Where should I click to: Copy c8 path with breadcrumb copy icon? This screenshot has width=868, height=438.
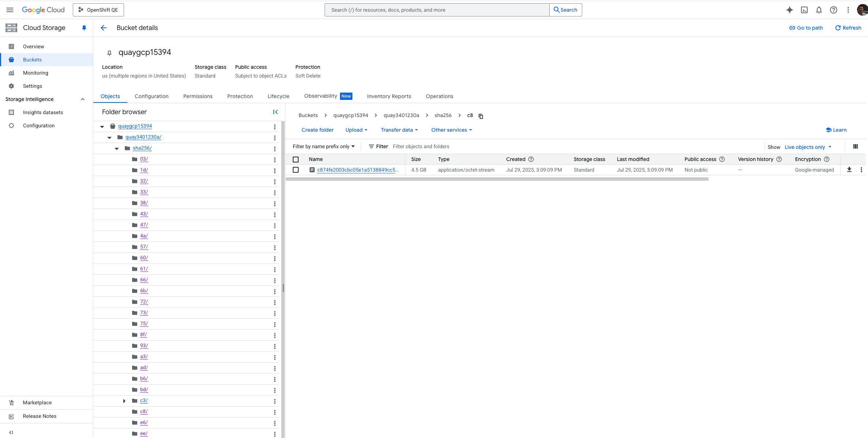tap(481, 116)
